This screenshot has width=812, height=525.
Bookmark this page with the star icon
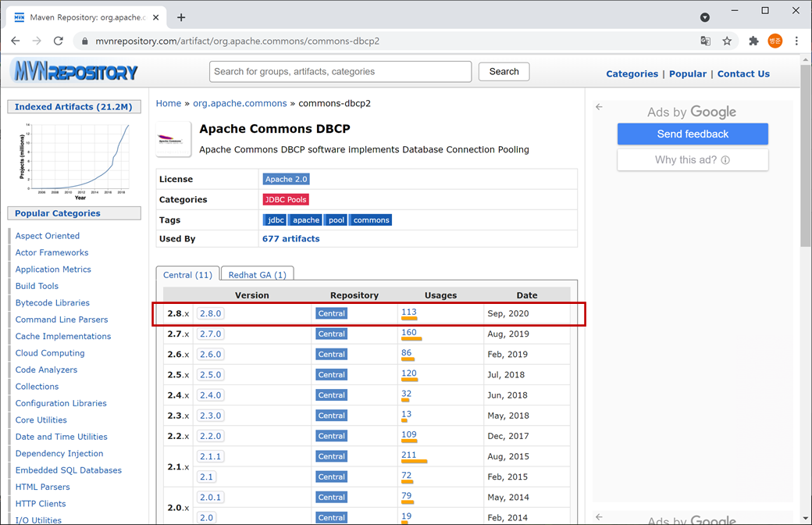click(727, 41)
